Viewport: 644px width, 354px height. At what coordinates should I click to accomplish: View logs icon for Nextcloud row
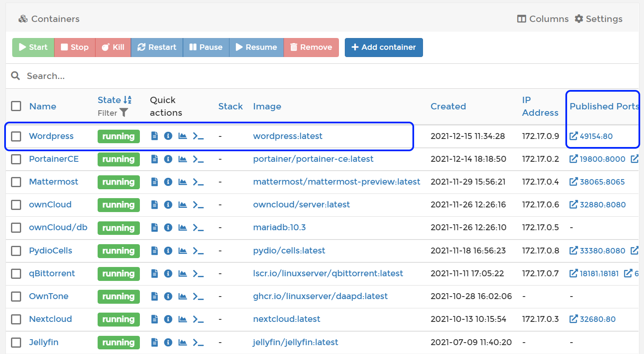point(155,319)
